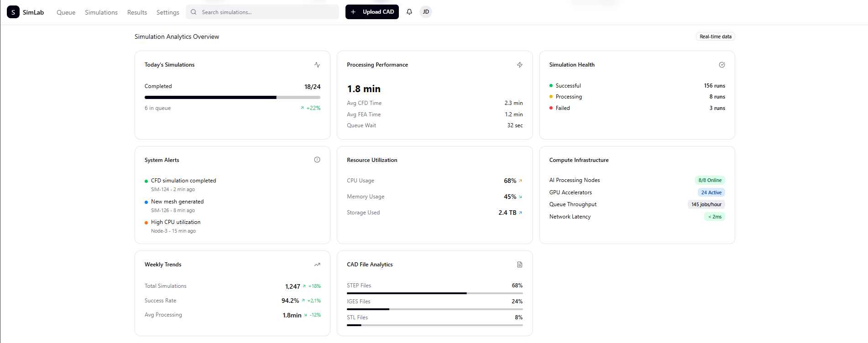The height and width of the screenshot is (343, 868).
Task: Open the Simulations menu
Action: click(101, 12)
